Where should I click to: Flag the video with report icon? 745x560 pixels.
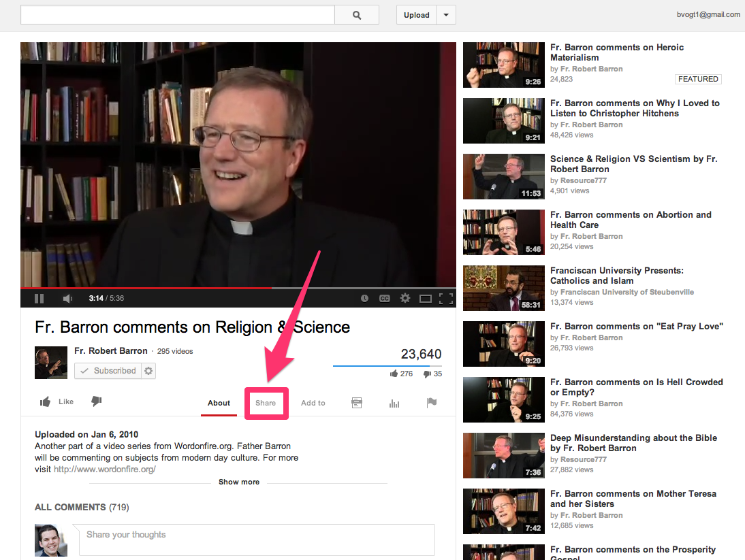click(x=432, y=403)
